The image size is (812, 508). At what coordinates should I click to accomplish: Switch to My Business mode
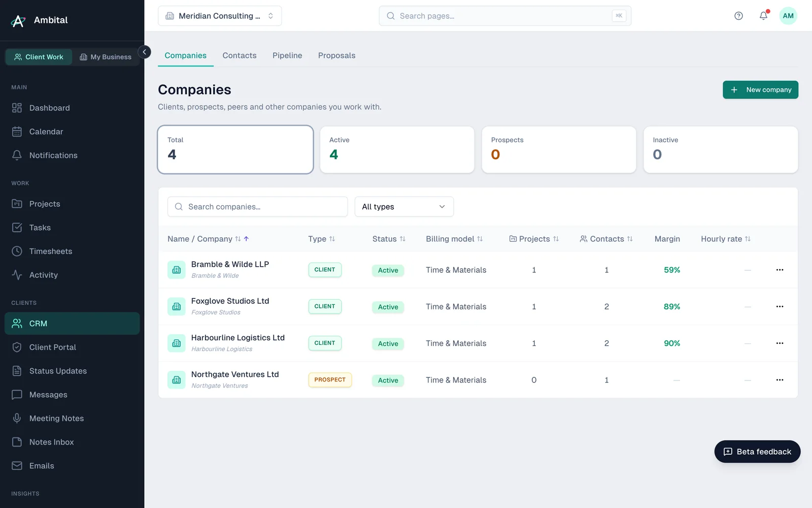[x=106, y=57]
